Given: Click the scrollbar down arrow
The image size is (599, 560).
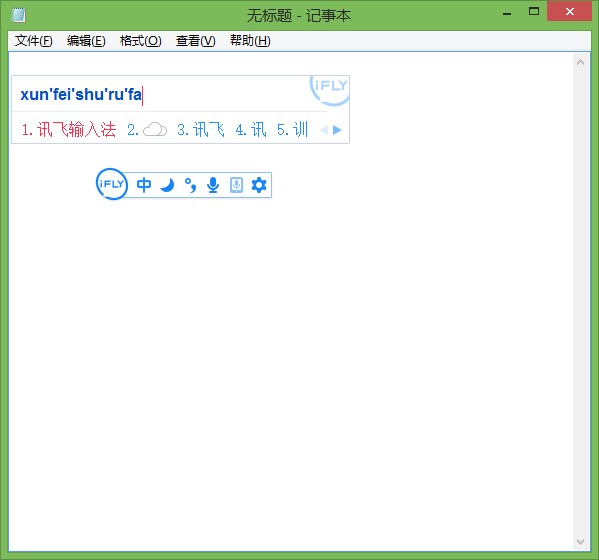Looking at the screenshot, I should pos(580,542).
